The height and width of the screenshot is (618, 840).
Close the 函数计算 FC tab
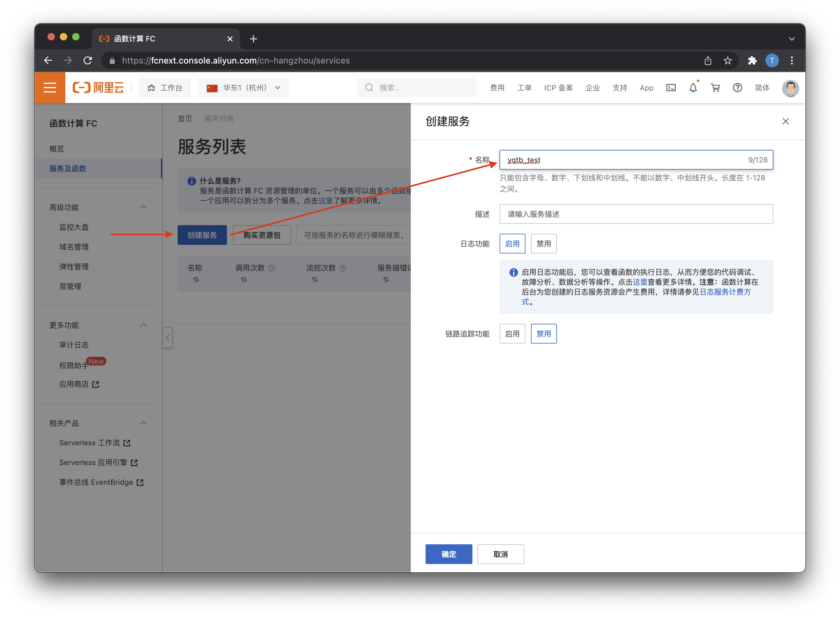tap(230, 39)
